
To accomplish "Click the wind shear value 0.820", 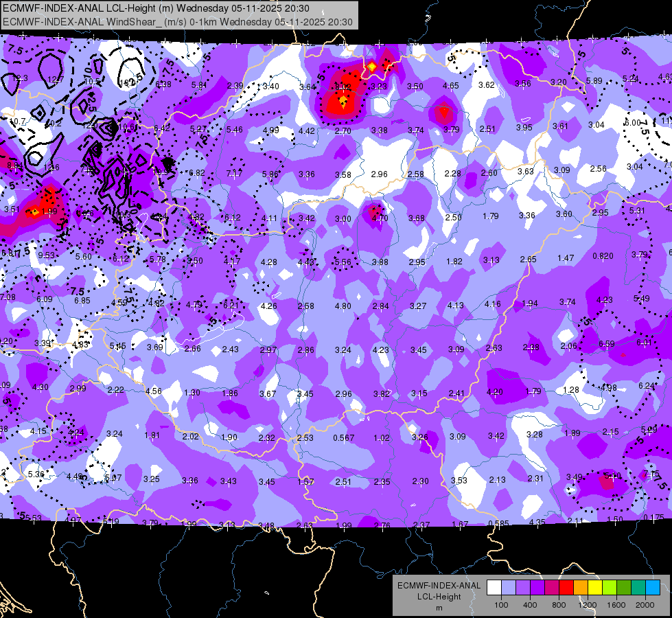I will [603, 256].
